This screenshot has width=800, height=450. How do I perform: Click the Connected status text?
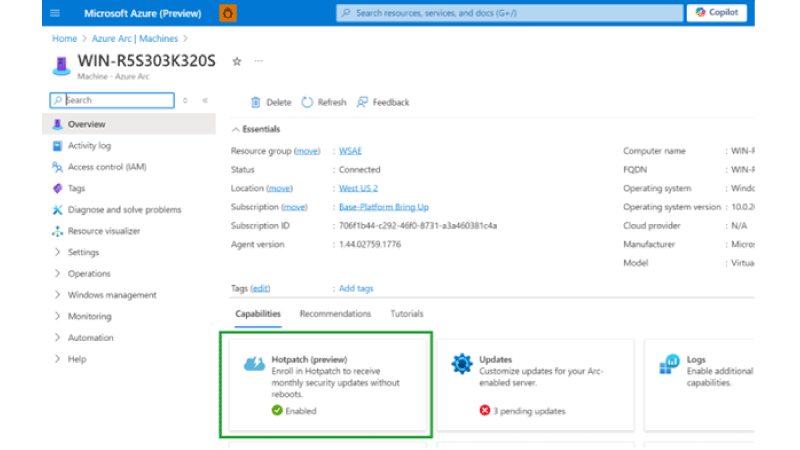(x=360, y=170)
